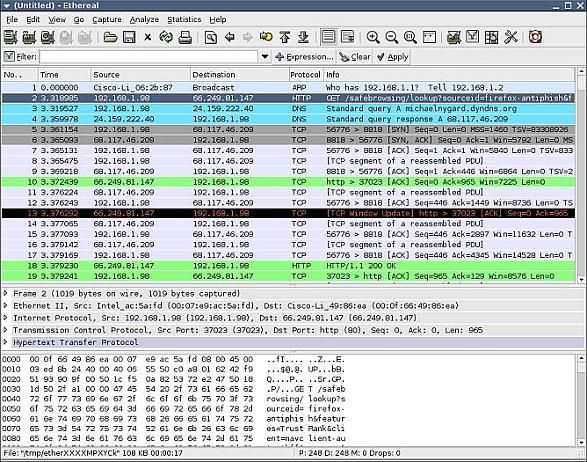Expand the Hypertext Transfer Protocol node

(6, 342)
